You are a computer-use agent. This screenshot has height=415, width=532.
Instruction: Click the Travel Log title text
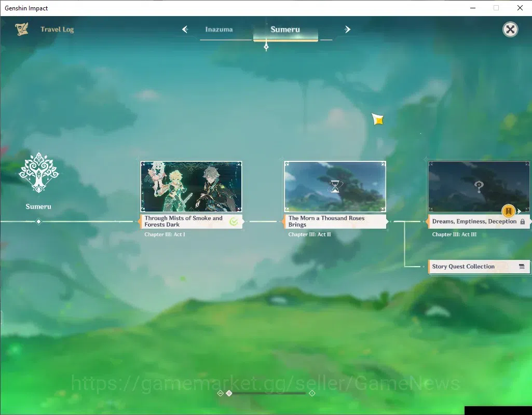[x=57, y=30]
